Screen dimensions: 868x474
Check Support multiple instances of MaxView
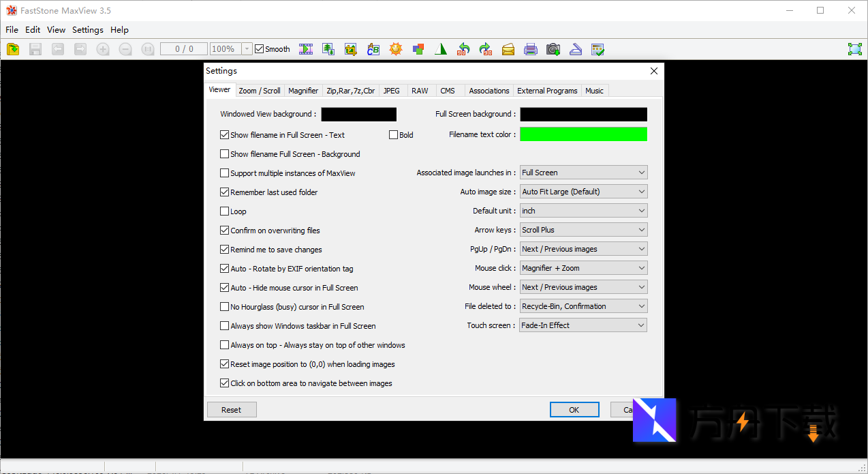[x=225, y=173]
